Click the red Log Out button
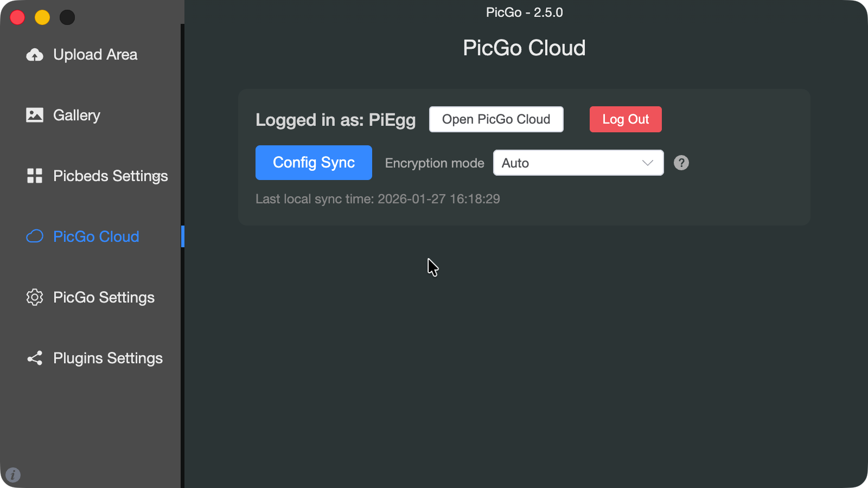This screenshot has height=488, width=868. click(626, 119)
